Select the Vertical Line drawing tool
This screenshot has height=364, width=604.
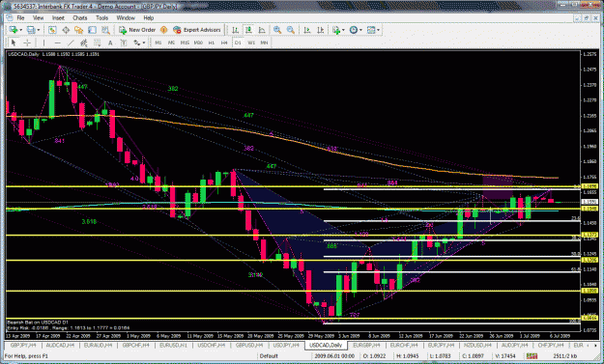(x=43, y=42)
